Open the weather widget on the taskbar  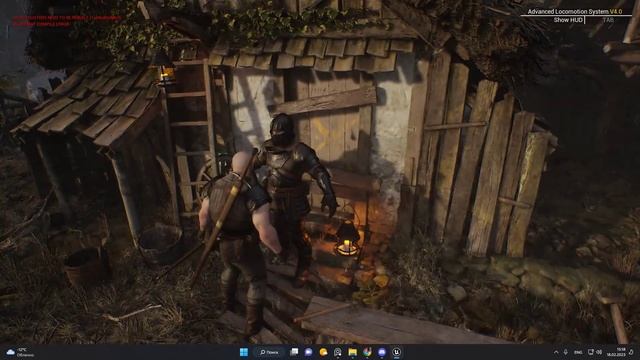tap(20, 352)
